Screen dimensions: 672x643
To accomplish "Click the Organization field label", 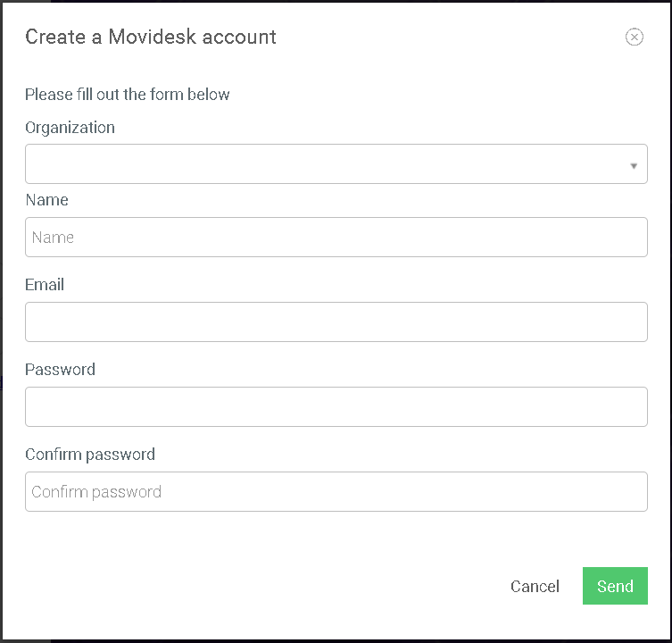I will click(70, 128).
